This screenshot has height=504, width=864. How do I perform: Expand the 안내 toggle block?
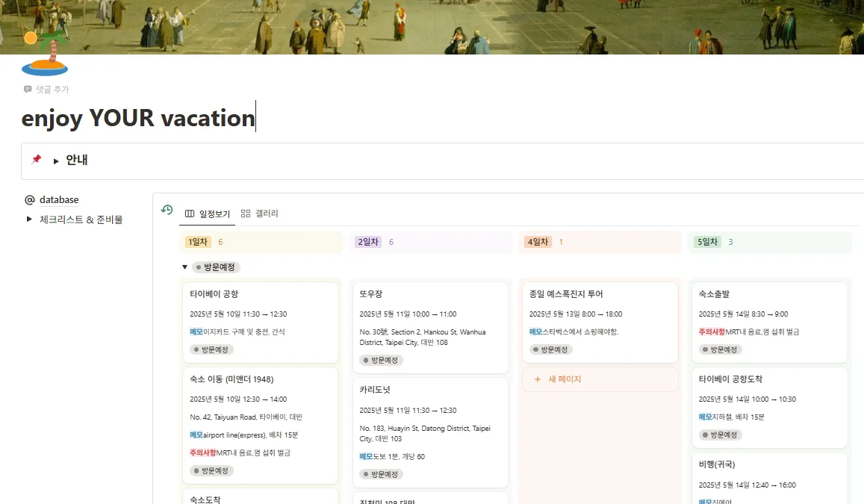[55, 160]
